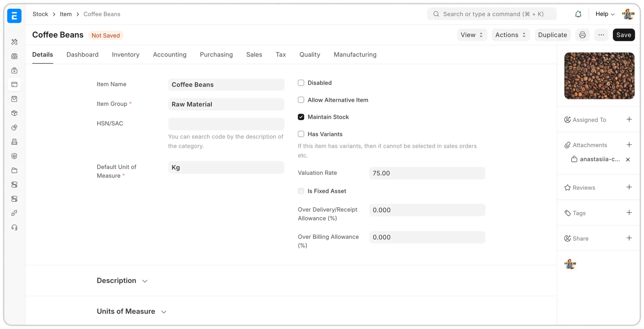Screen dimensions: 644x329
Task: Enable Allow Alternative Item checkbox
Action: 301,100
